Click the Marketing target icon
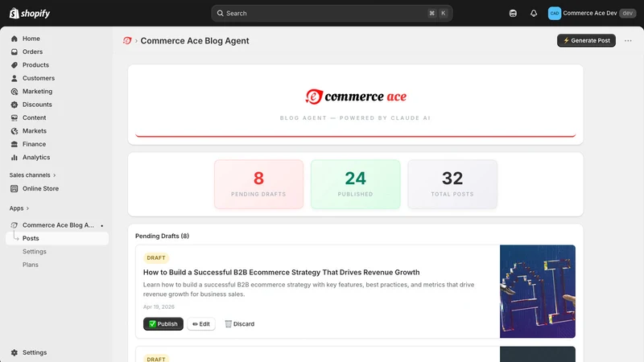 14,91
